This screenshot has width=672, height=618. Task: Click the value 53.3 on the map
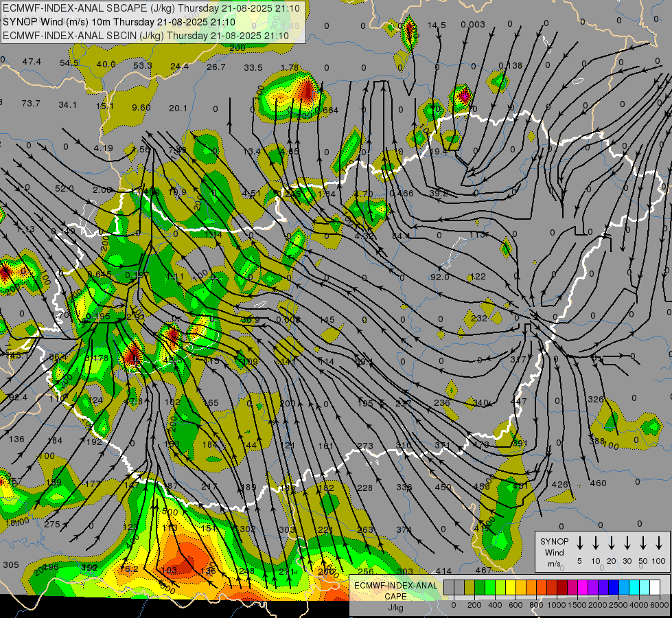[x=143, y=66]
